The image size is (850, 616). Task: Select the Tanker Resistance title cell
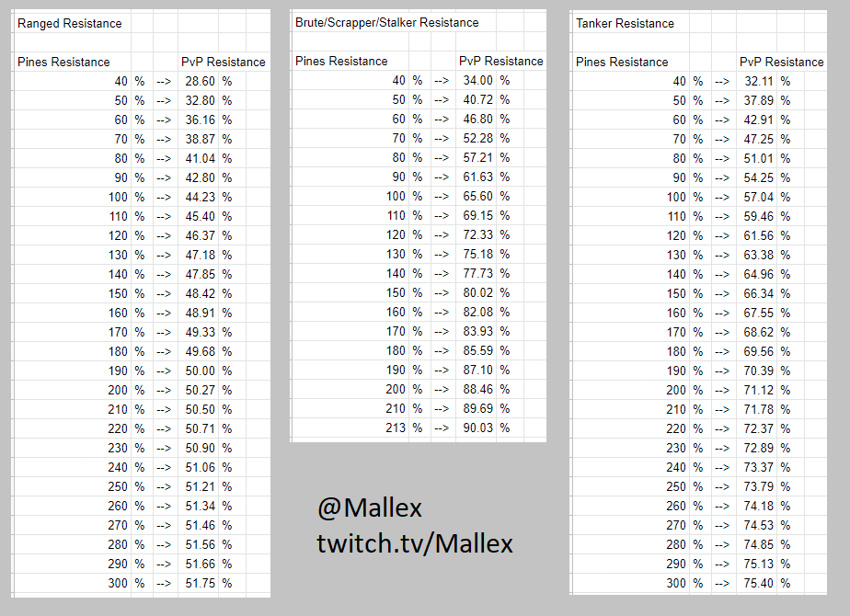[x=625, y=23]
